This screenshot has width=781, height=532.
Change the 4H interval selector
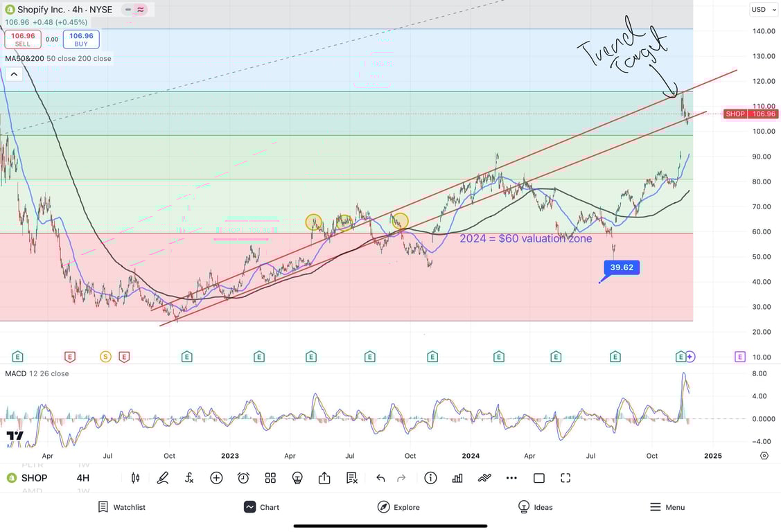(x=82, y=478)
